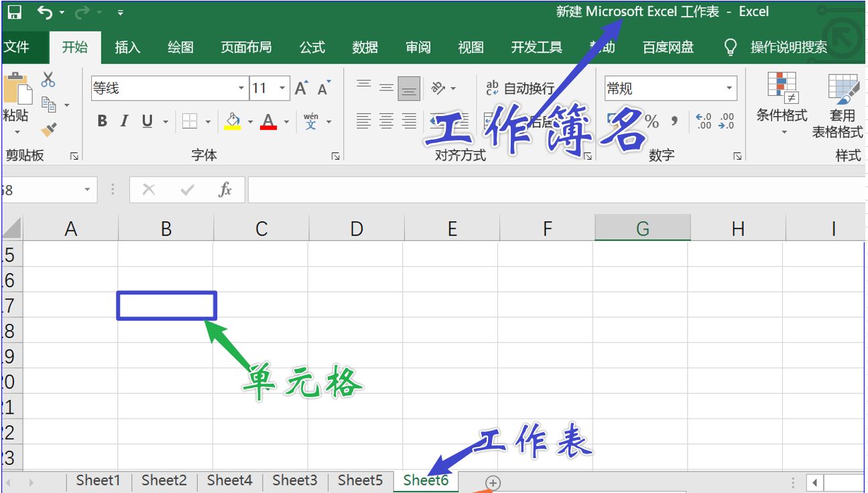The height and width of the screenshot is (493, 868).
Task: Expand the borders dropdown arrow
Action: (208, 122)
